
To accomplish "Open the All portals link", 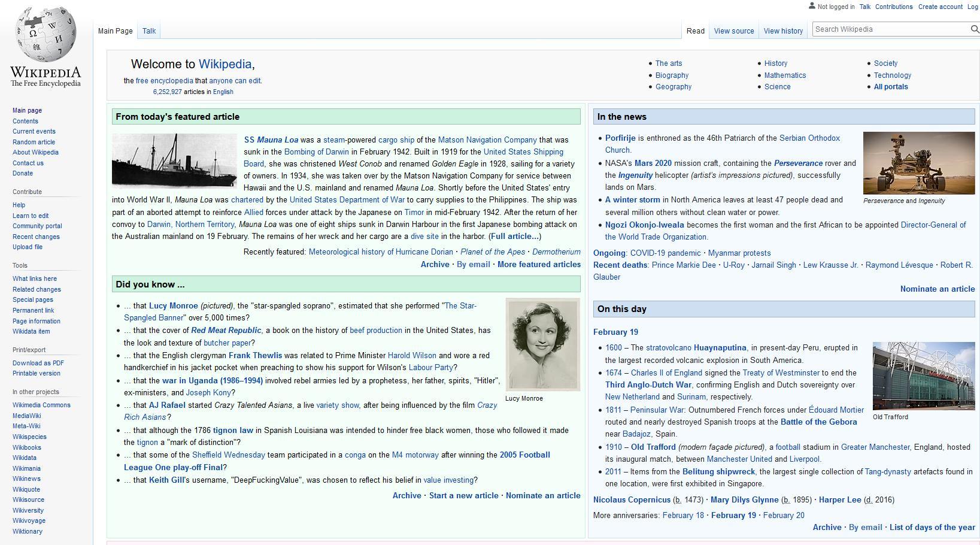I will (890, 87).
